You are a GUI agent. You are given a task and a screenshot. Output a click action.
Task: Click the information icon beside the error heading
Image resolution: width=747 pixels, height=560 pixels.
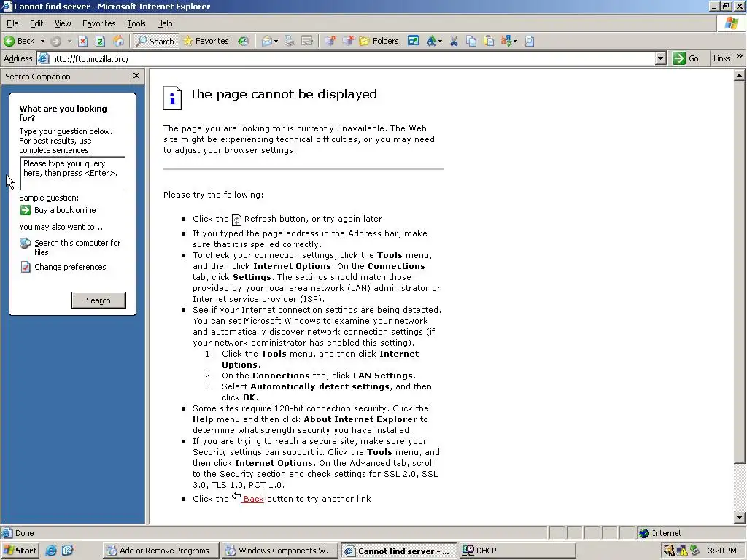click(172, 98)
